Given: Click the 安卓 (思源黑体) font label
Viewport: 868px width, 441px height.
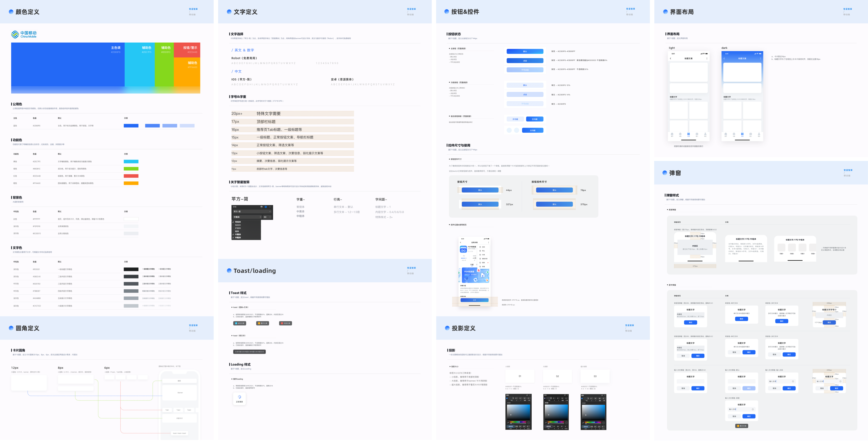Looking at the screenshot, I should pos(342,80).
